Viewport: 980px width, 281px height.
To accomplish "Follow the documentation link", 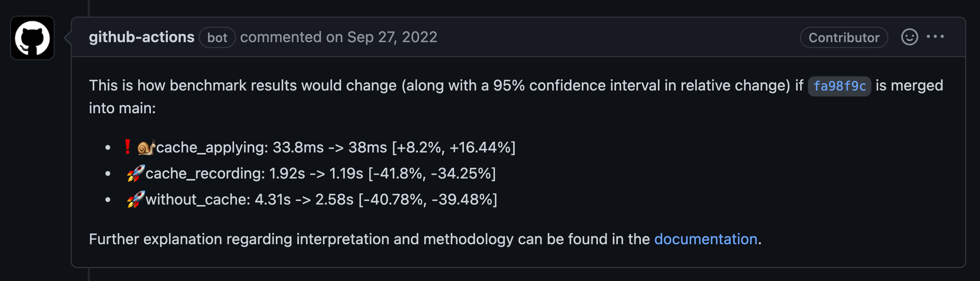I will pos(705,239).
